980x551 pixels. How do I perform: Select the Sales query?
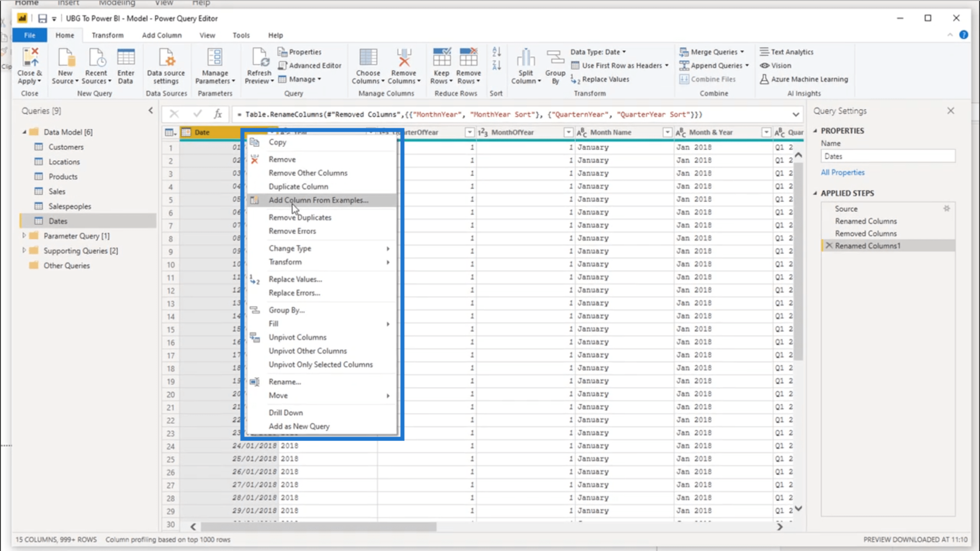click(57, 191)
